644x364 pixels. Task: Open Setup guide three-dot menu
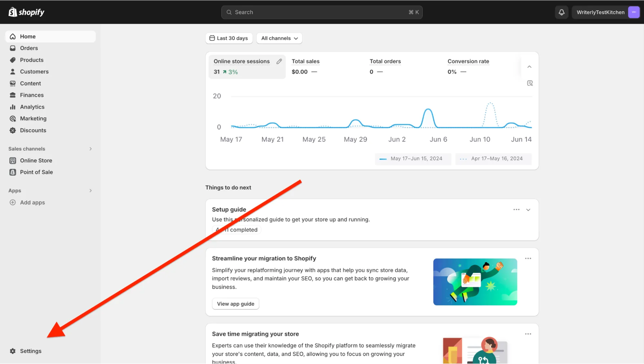point(516,210)
